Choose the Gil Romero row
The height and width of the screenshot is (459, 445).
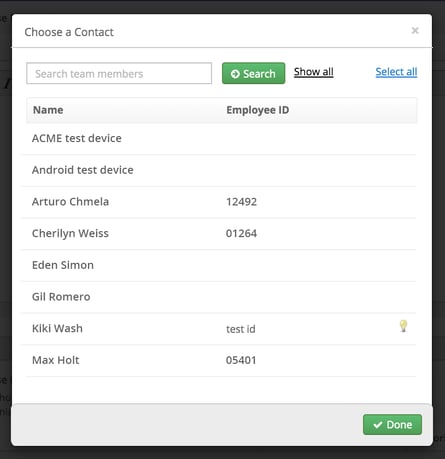pos(218,297)
